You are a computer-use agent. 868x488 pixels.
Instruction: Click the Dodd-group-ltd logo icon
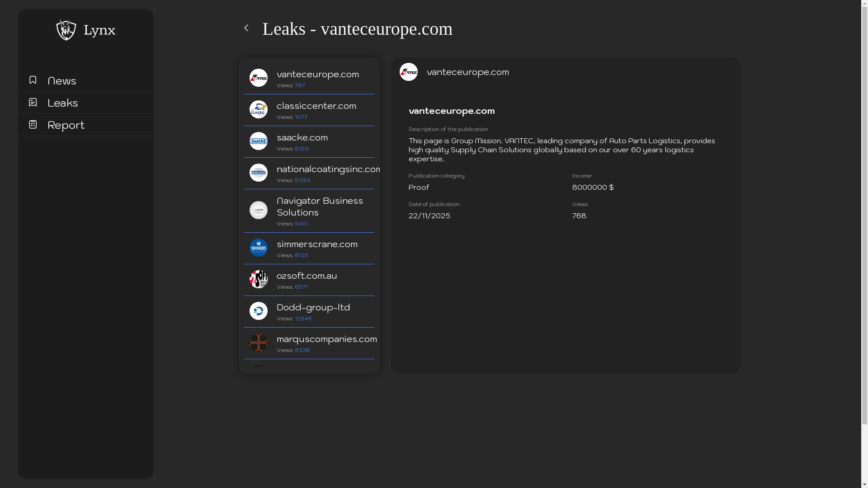point(258,311)
